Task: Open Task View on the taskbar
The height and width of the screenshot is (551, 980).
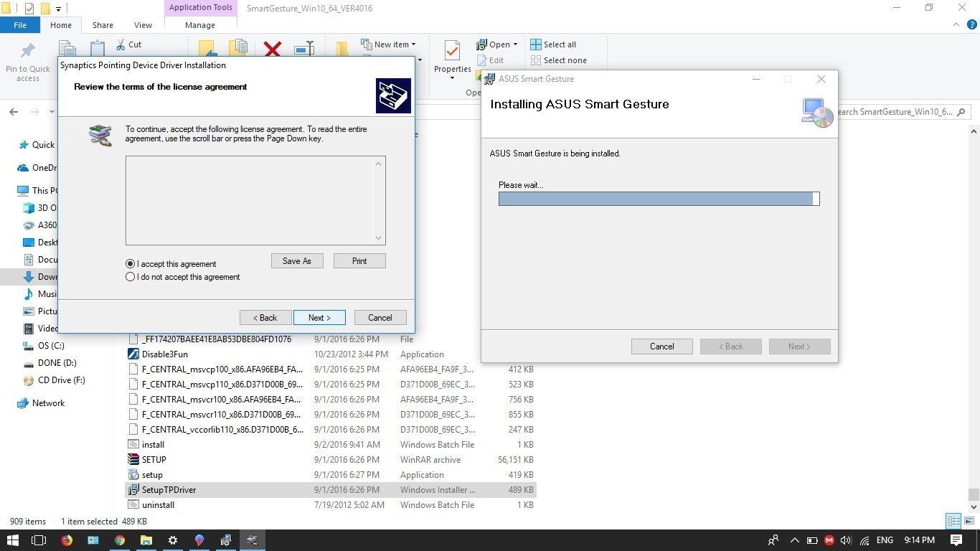Action: point(39,540)
